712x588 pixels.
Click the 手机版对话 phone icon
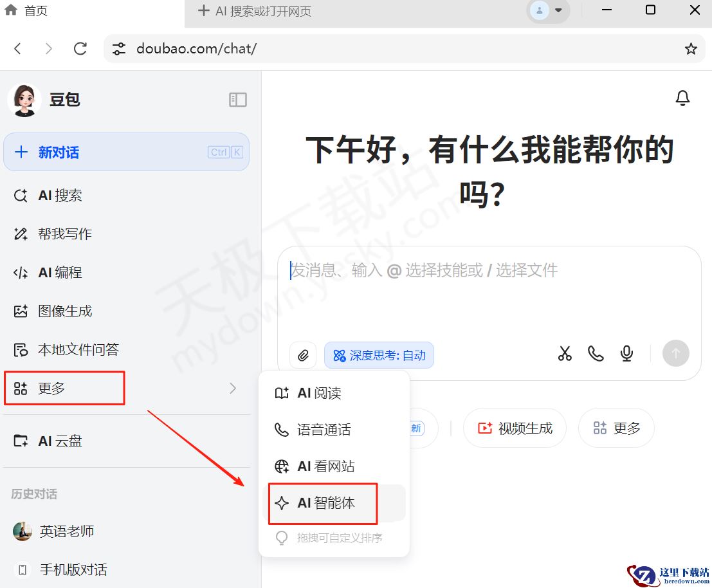pyautogui.click(x=23, y=570)
